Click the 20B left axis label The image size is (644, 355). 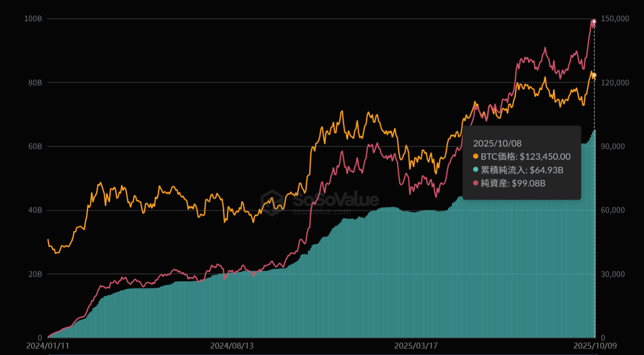point(35,274)
